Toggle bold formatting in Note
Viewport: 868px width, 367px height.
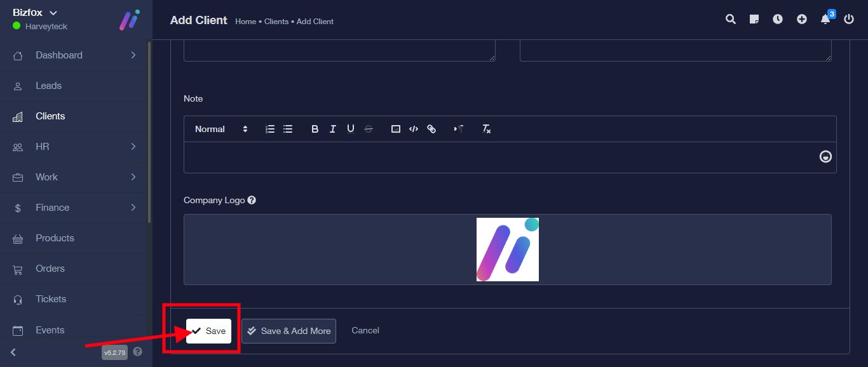pyautogui.click(x=315, y=129)
